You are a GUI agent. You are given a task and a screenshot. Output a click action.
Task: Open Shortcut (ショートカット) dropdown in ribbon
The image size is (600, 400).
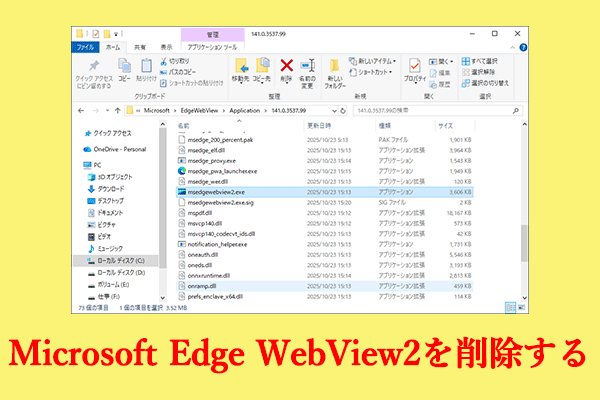pos(371,72)
